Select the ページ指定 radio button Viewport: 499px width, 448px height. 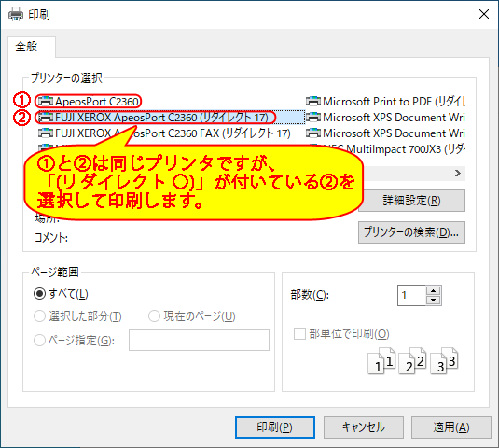(39, 341)
